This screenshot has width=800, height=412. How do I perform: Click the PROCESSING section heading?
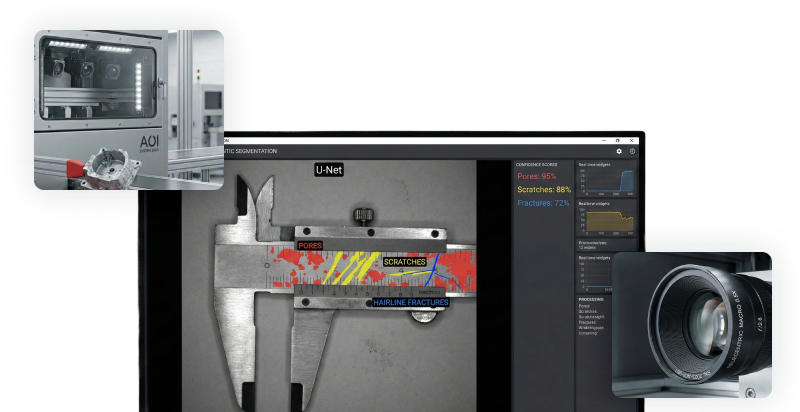[591, 299]
